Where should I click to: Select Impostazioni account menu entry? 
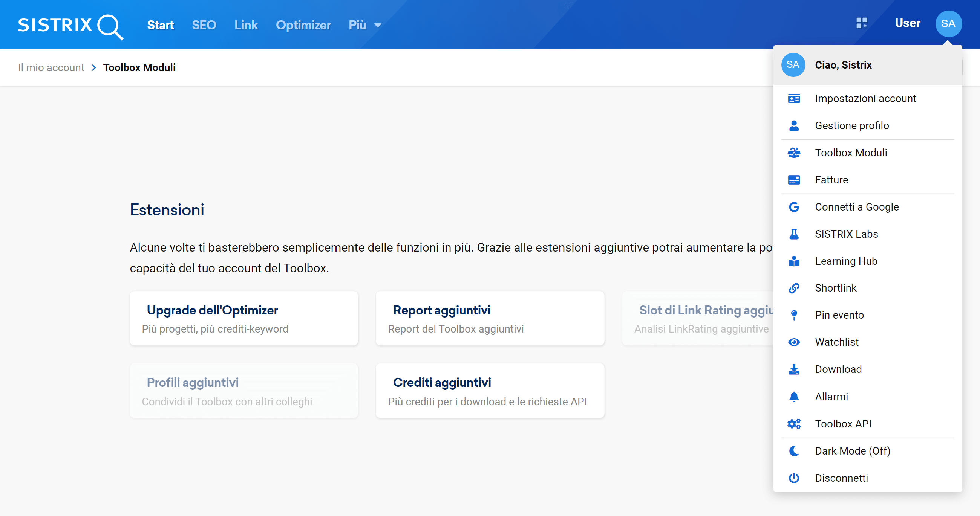(865, 98)
